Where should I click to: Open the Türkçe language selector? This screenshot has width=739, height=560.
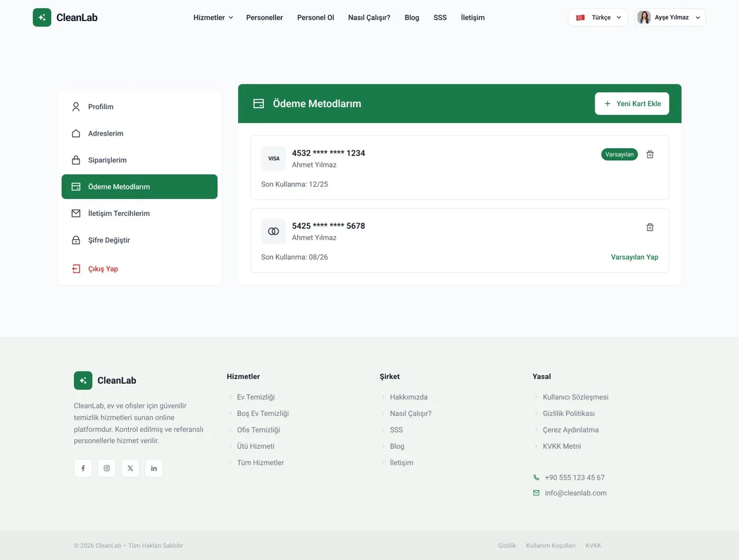(598, 17)
